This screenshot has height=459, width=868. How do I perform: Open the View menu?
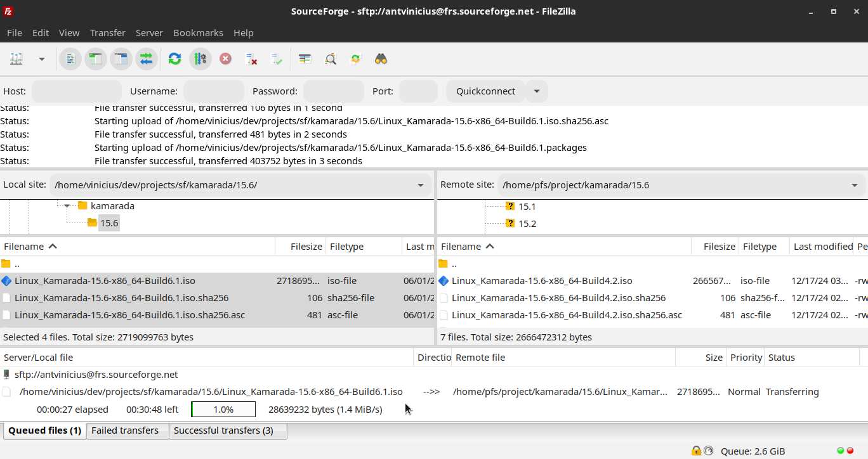coord(69,32)
